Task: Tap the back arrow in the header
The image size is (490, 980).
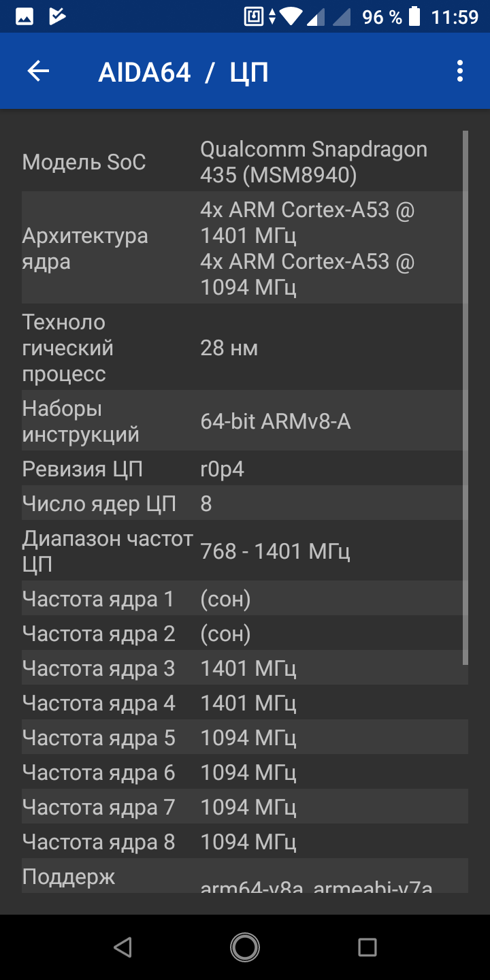Action: [x=38, y=71]
